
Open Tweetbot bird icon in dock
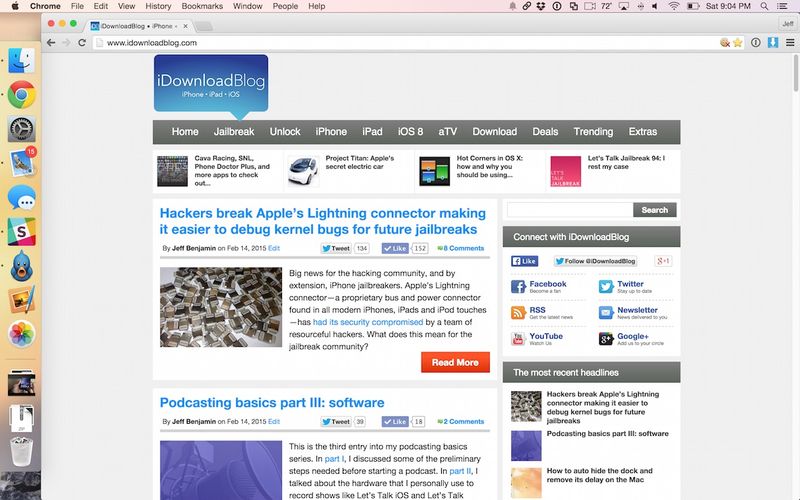(x=21, y=266)
